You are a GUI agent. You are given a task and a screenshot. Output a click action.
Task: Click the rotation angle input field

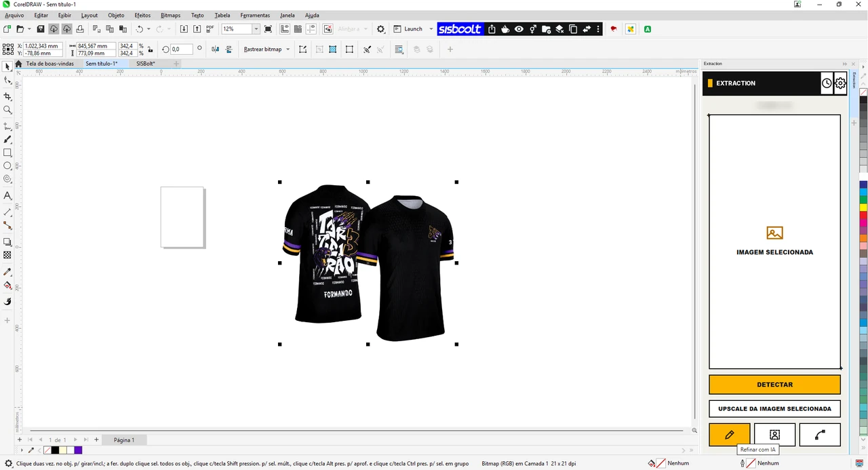(x=181, y=50)
